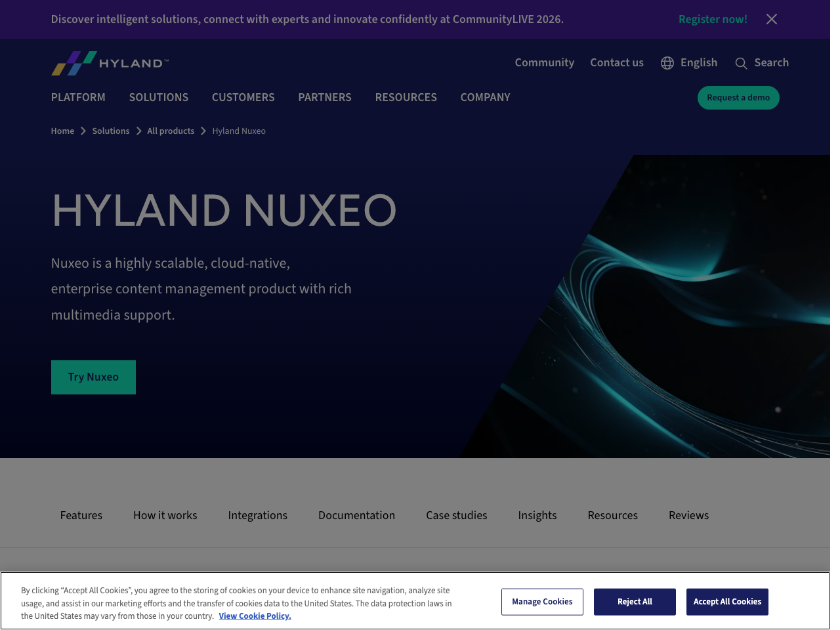Click the breadcrumb arrow before Hyland Nuxeo
Image resolution: width=840 pixels, height=630 pixels.
click(202, 131)
